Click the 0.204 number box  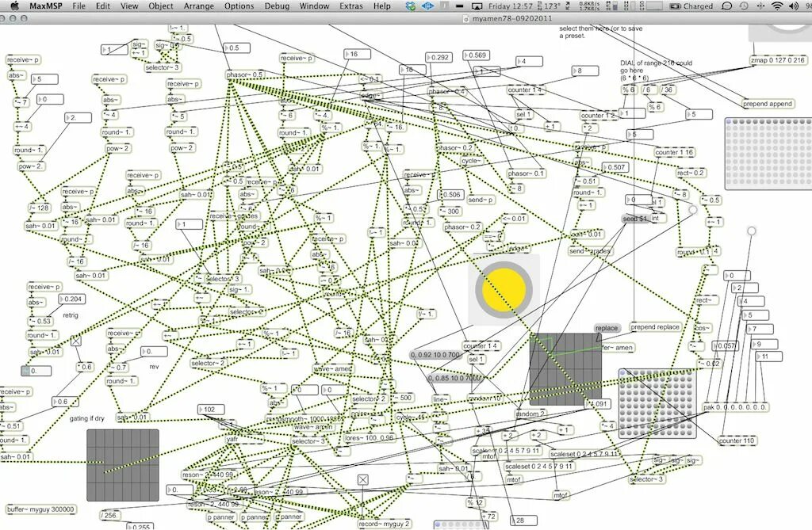point(72,299)
